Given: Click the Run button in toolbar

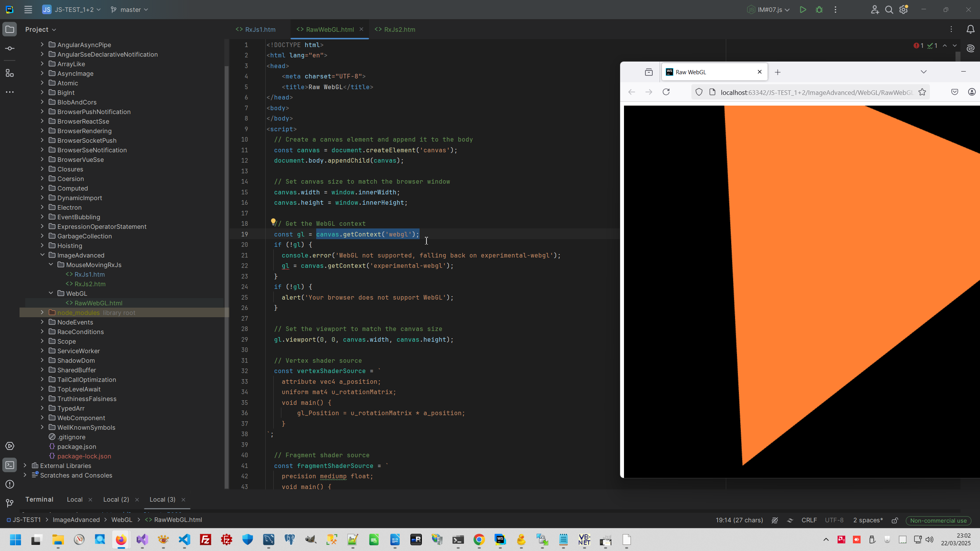Looking at the screenshot, I should 803,10.
